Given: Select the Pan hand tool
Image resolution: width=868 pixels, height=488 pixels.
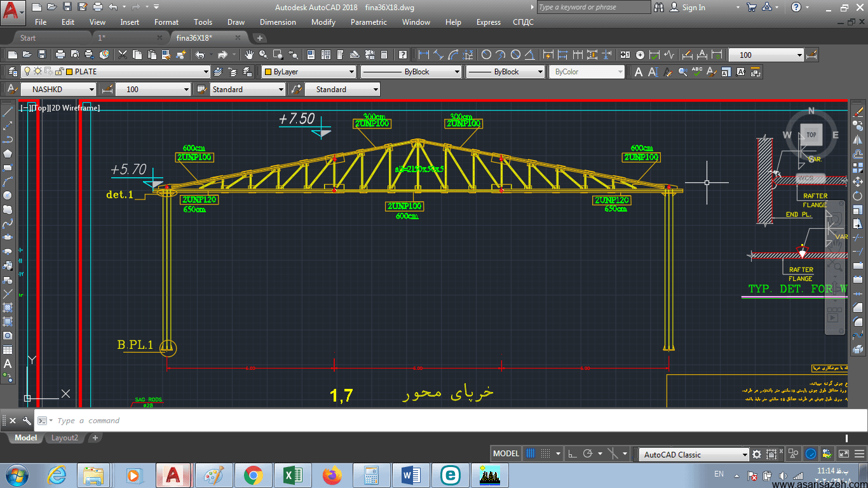Looking at the screenshot, I should pyautogui.click(x=250, y=55).
